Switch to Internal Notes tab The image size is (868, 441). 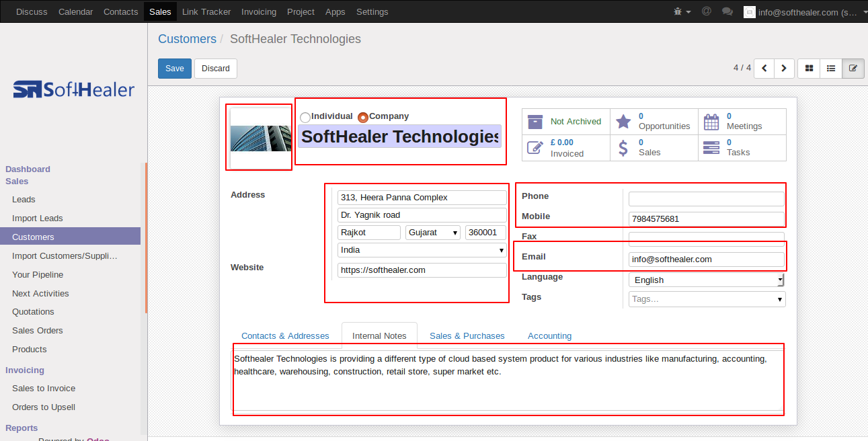click(x=379, y=335)
